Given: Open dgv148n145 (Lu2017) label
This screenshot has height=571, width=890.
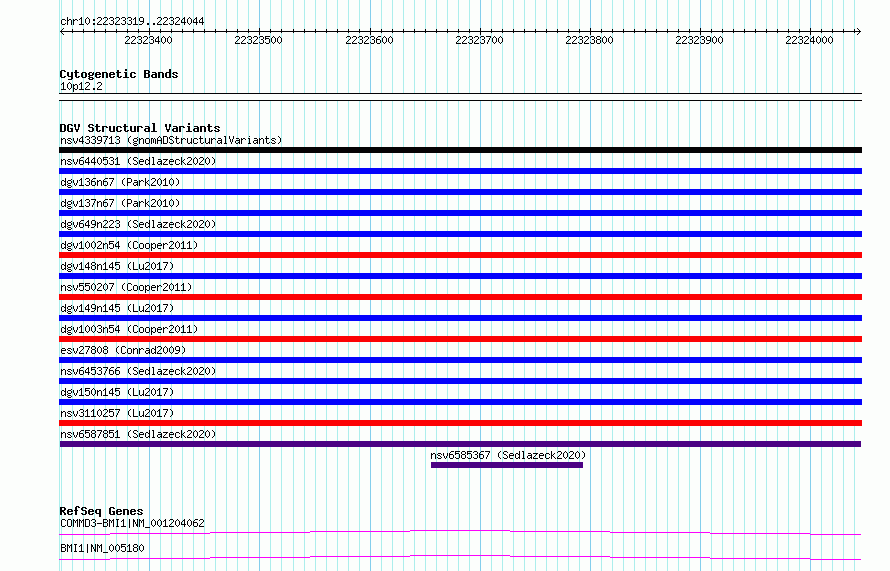Looking at the screenshot, I should [x=117, y=266].
